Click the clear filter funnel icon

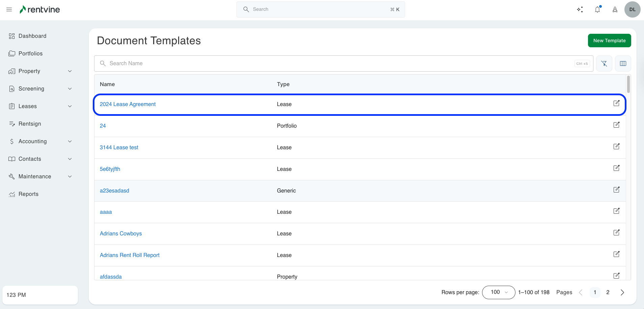point(604,63)
